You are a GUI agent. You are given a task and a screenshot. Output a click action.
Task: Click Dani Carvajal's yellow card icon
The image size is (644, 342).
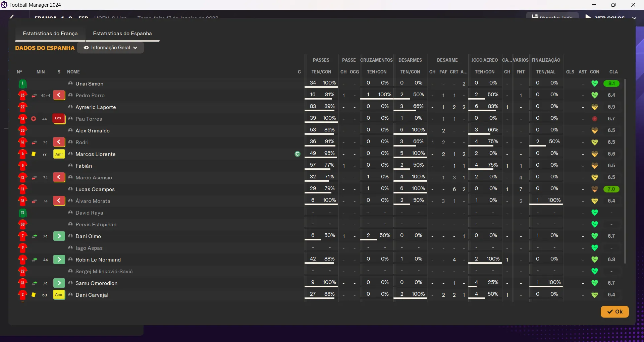34,295
